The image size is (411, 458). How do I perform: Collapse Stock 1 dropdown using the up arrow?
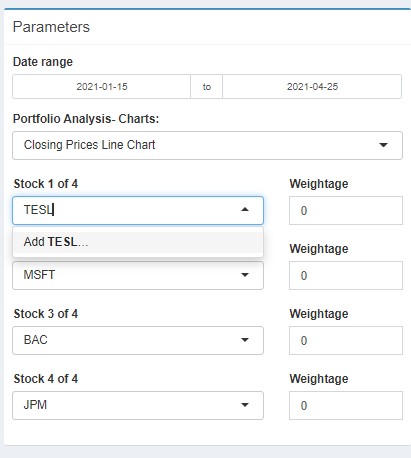(245, 210)
